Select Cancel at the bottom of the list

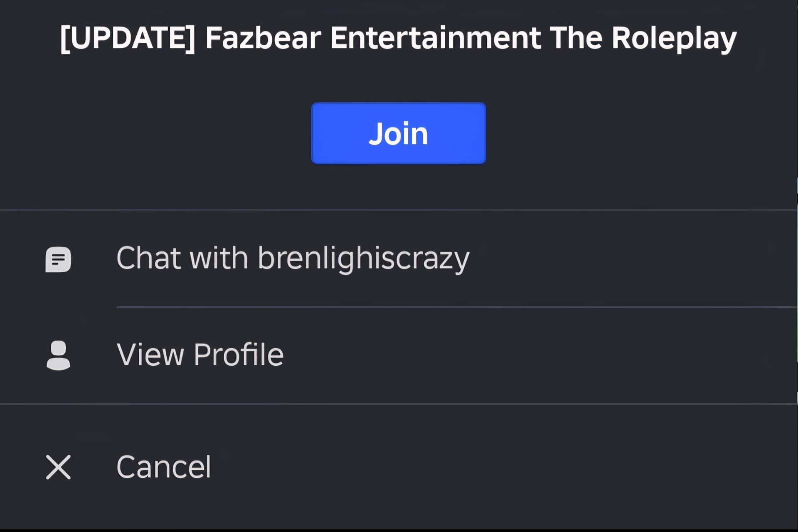(399, 467)
